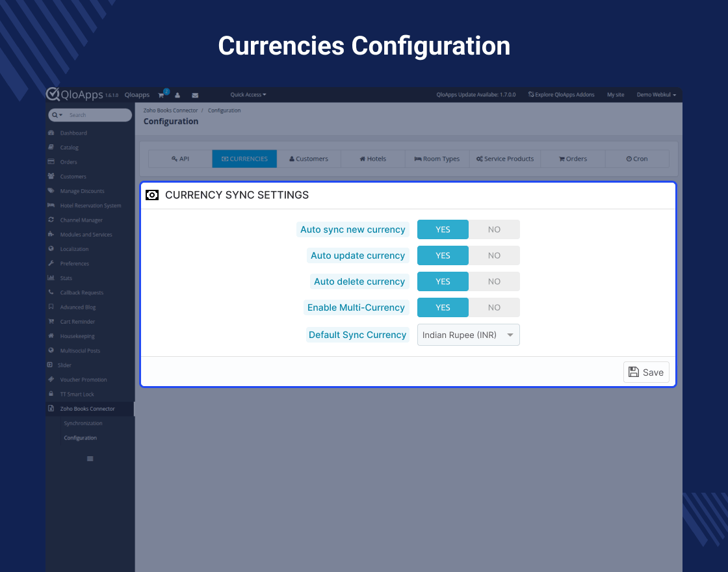Click the Auto sync new currency label
Viewport: 728px width, 572px height.
[x=353, y=229]
